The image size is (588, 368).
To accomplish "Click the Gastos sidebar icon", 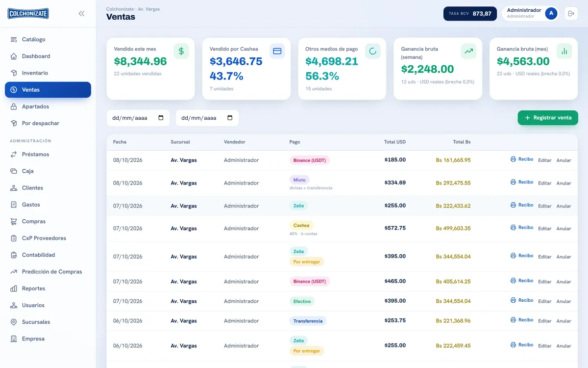I will pyautogui.click(x=14, y=205).
